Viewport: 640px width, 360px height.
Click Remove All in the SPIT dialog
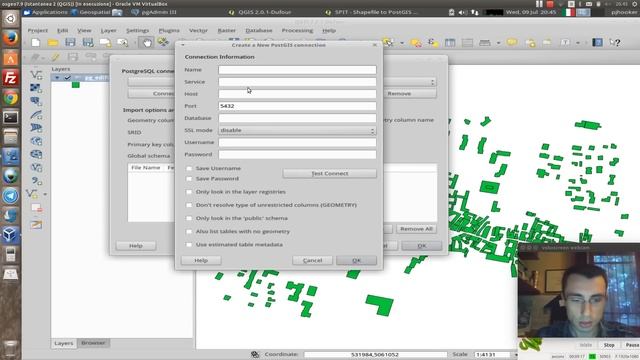[416, 229]
